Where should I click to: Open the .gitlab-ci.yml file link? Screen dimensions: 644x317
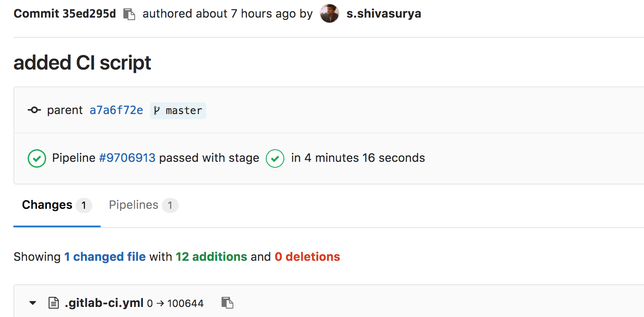[104, 303]
